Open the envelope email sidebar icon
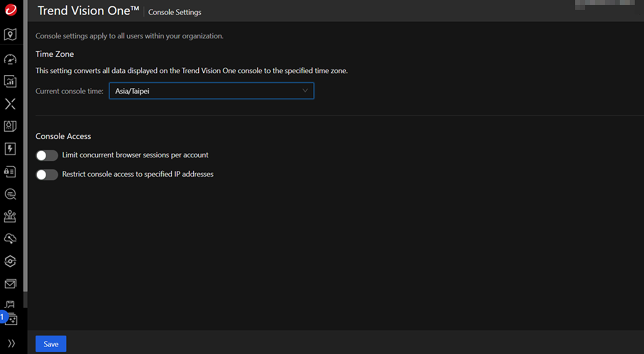 (10, 284)
